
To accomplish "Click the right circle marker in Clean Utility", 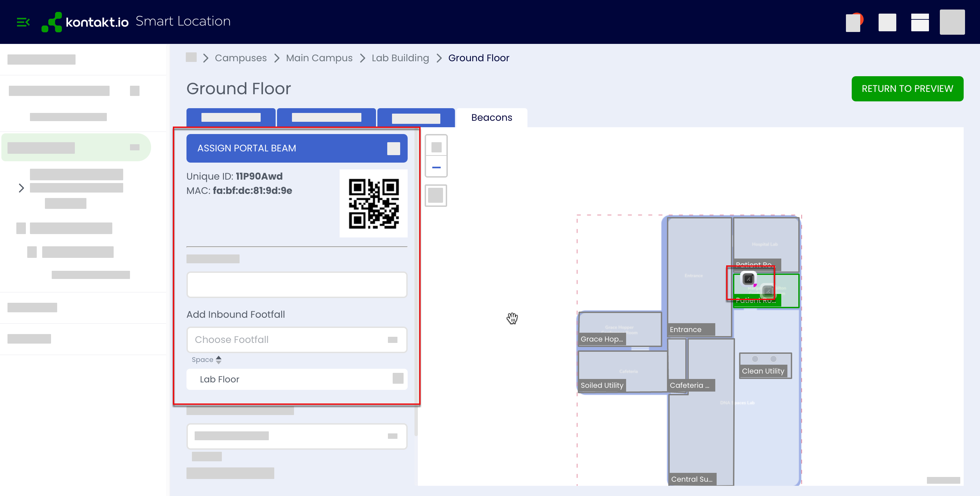I will 773,359.
